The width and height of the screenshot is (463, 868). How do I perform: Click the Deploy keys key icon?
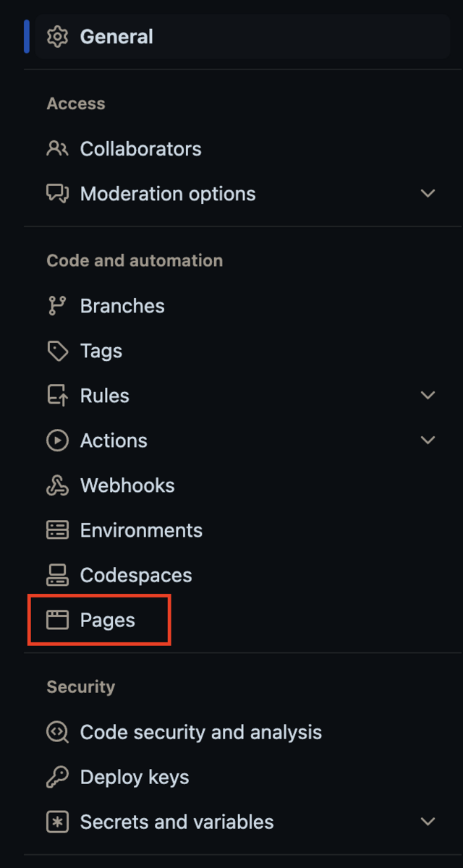pyautogui.click(x=57, y=777)
